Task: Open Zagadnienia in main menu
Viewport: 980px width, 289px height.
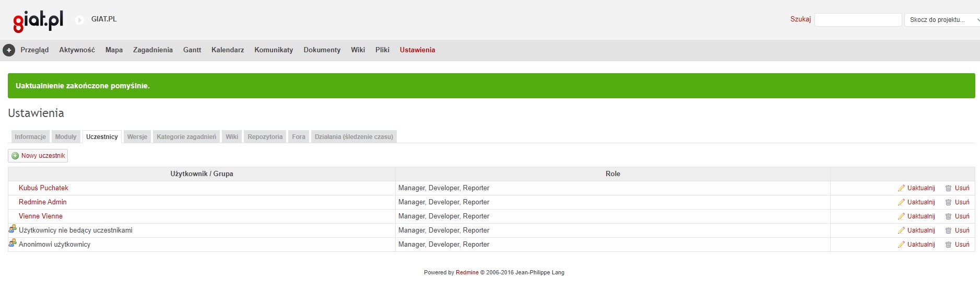Action: pos(153,50)
